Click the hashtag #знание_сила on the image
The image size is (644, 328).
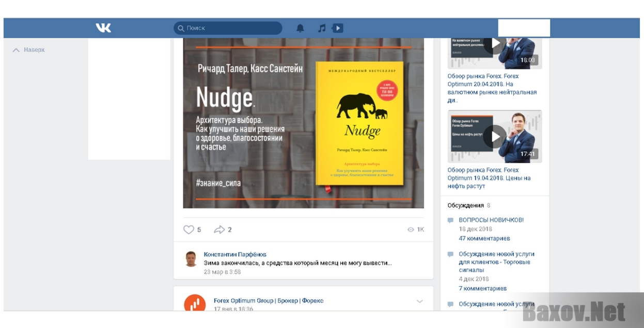tap(218, 183)
